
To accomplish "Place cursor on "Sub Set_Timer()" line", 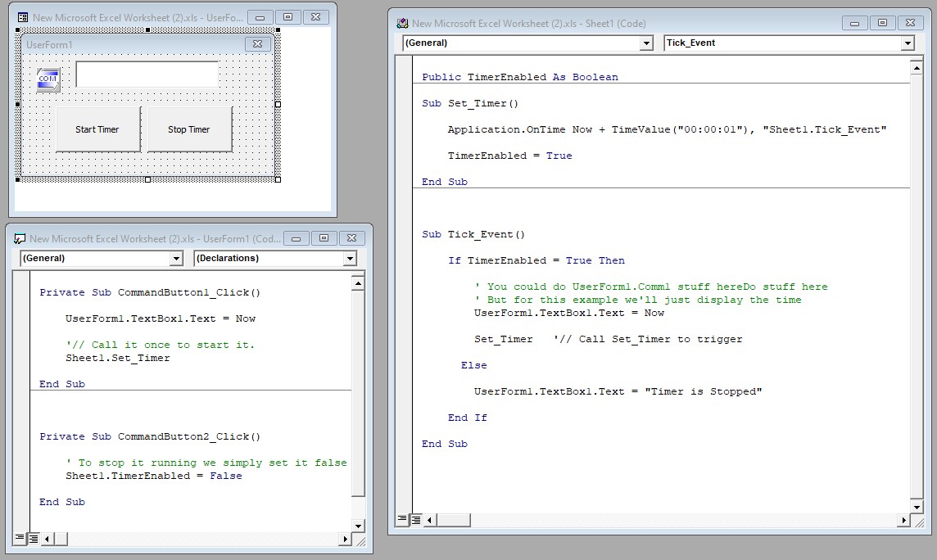I will tap(470, 103).
